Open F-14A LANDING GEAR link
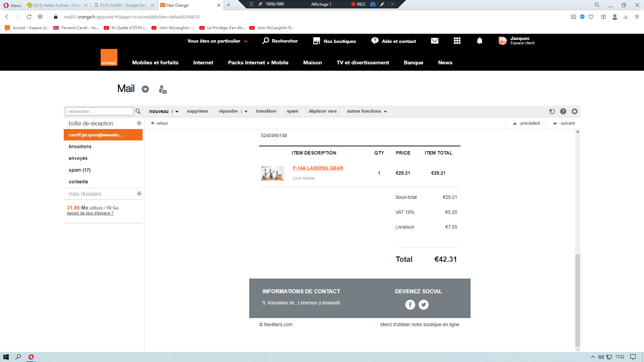 (318, 168)
